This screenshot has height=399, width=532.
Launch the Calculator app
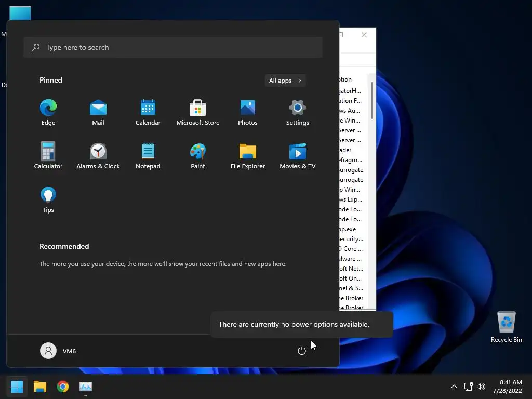[x=48, y=156]
